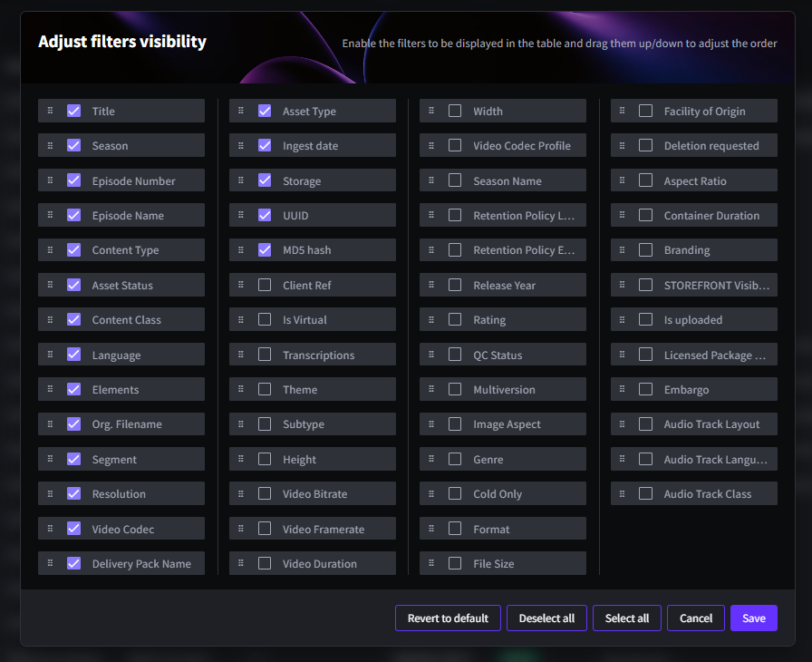Check the Audio Track Layout checkbox
The height and width of the screenshot is (662, 812).
(x=645, y=423)
